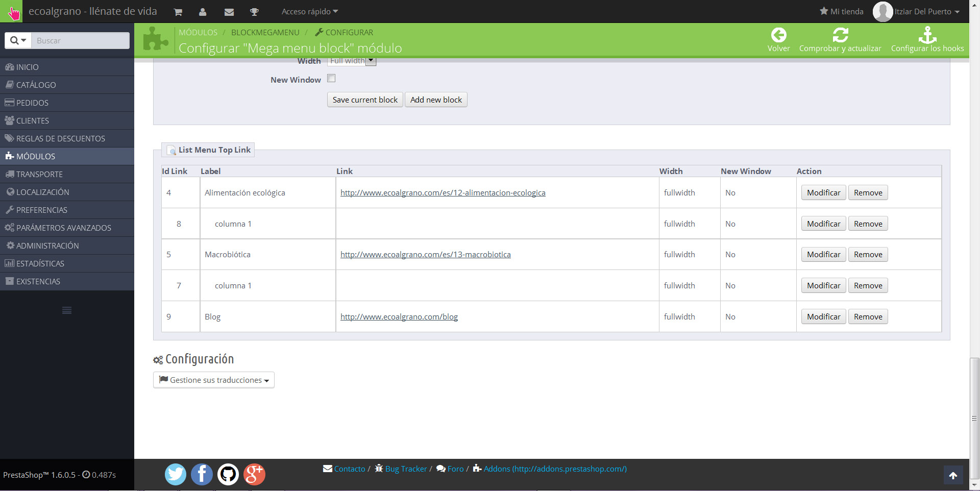Open the Existencias menu item
This screenshot has width=980, height=491.
pos(67,281)
